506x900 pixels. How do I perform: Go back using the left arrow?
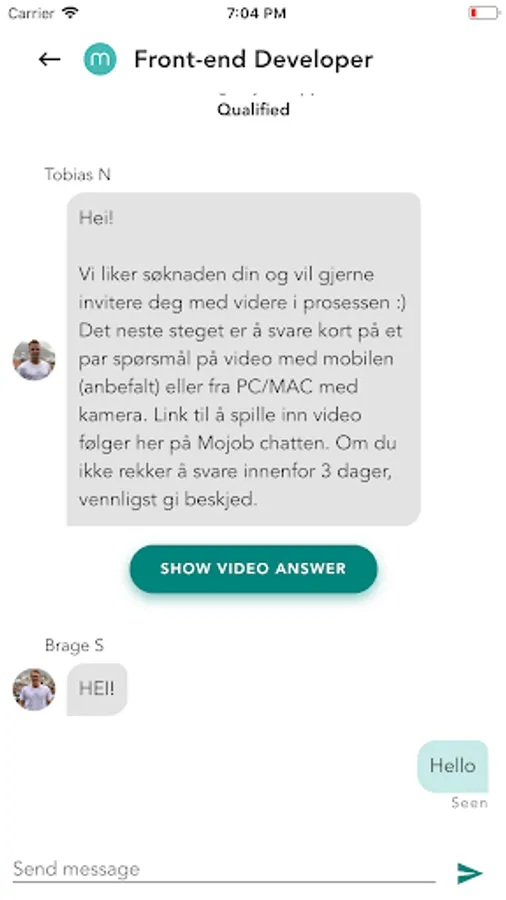pyautogui.click(x=49, y=59)
